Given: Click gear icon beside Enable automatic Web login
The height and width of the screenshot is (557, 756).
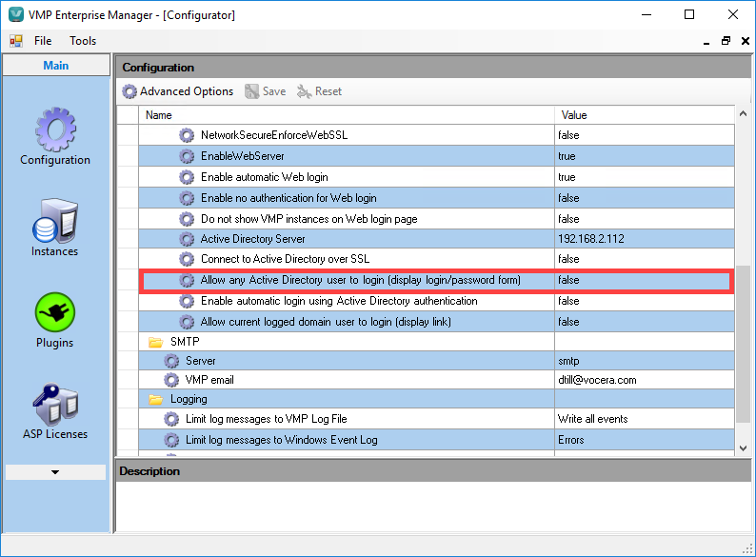Looking at the screenshot, I should coord(187,177).
